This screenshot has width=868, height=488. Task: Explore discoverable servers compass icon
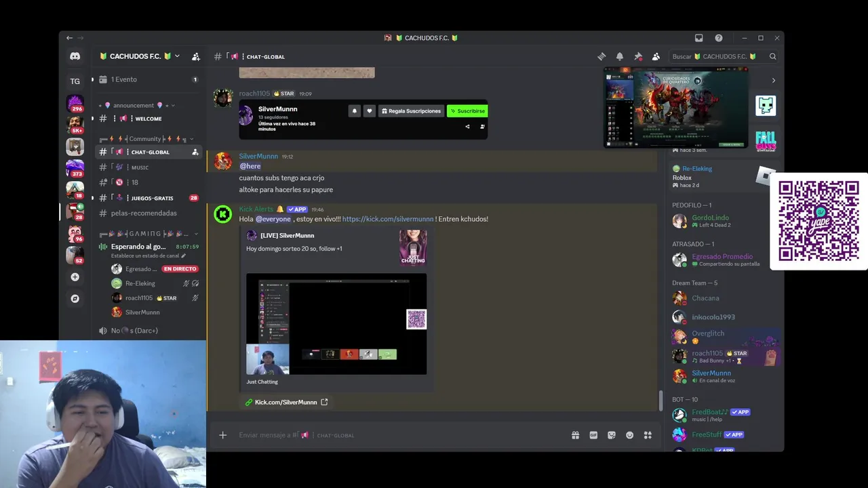(75, 298)
